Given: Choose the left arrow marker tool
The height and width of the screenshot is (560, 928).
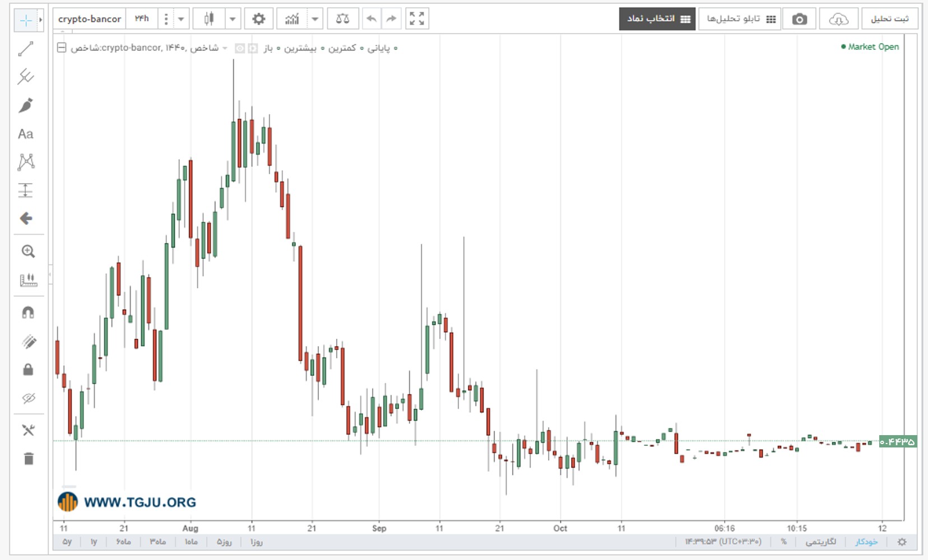Looking at the screenshot, I should (x=26, y=218).
